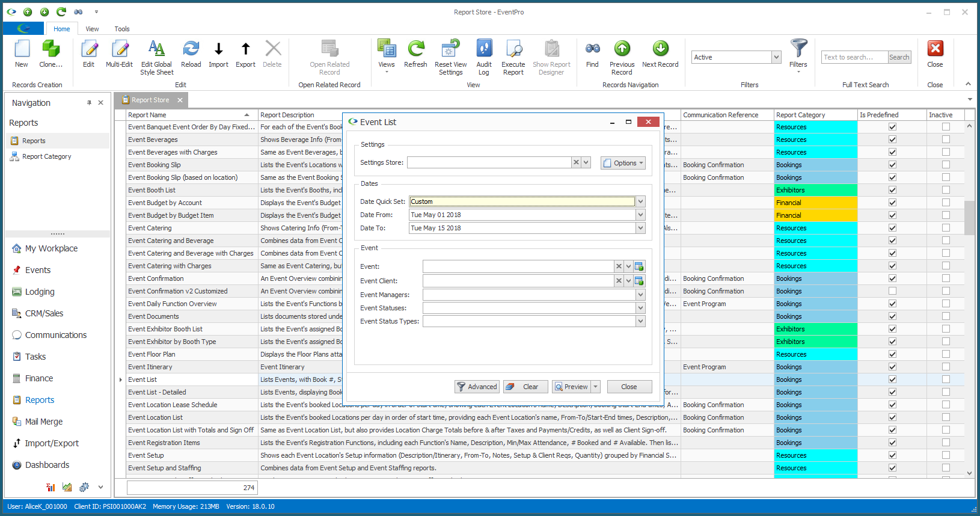Switch to the View ribbon tab
Screen dimensions: 980x516
pyautogui.click(x=92, y=29)
